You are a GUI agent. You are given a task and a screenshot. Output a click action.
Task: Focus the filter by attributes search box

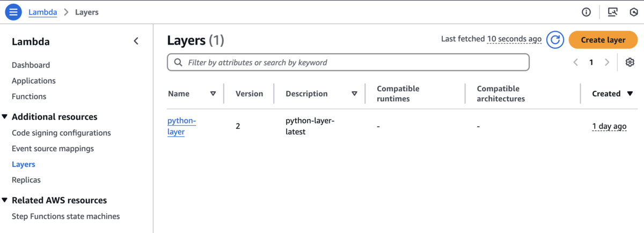[x=348, y=62]
